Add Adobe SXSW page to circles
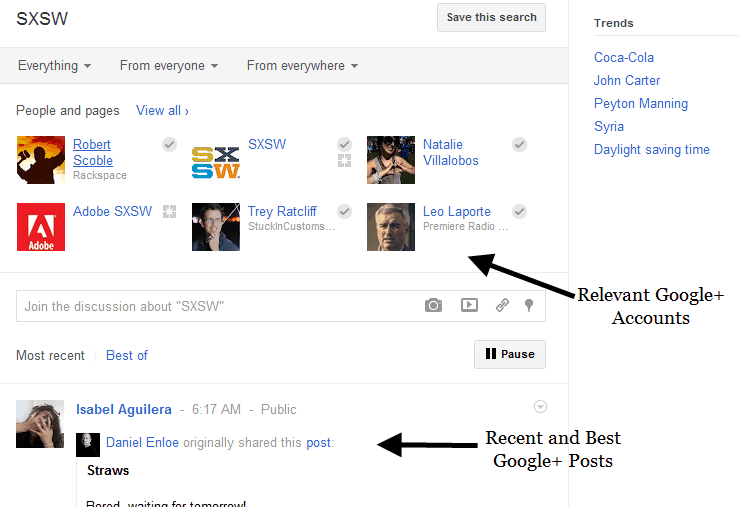This screenshot has width=745, height=507. click(169, 211)
